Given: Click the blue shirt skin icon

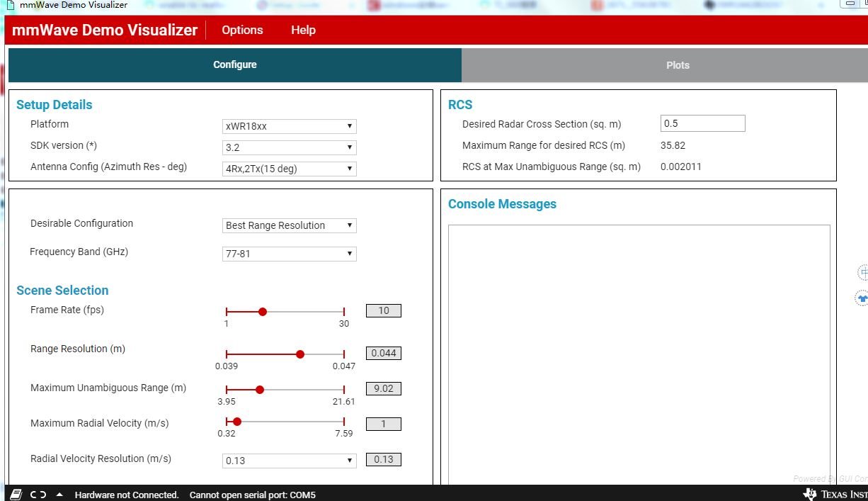Looking at the screenshot, I should [x=862, y=298].
